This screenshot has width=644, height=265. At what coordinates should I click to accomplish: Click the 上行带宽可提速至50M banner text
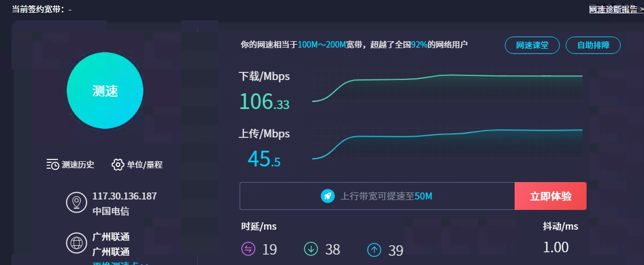click(386, 197)
